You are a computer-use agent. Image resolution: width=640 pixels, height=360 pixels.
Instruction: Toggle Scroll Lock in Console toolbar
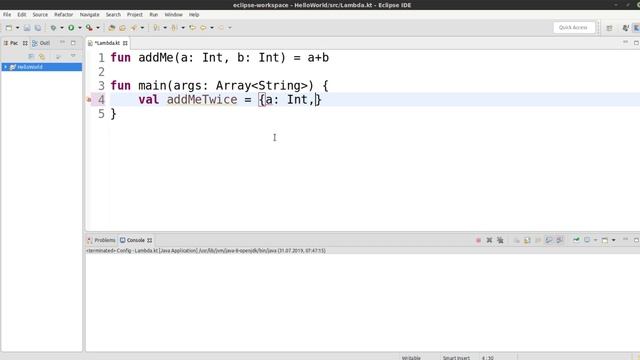click(527, 240)
